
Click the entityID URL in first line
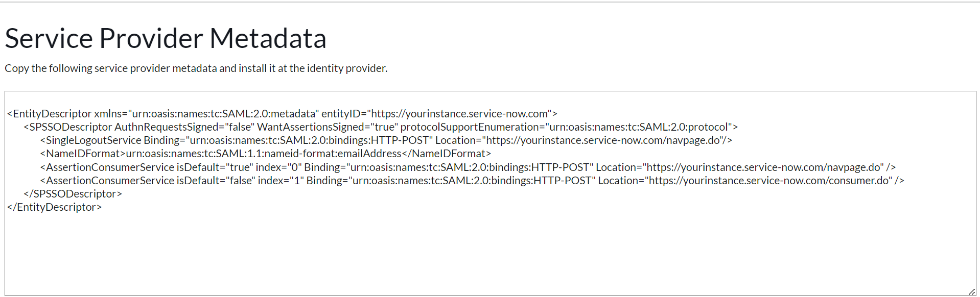coord(460,114)
